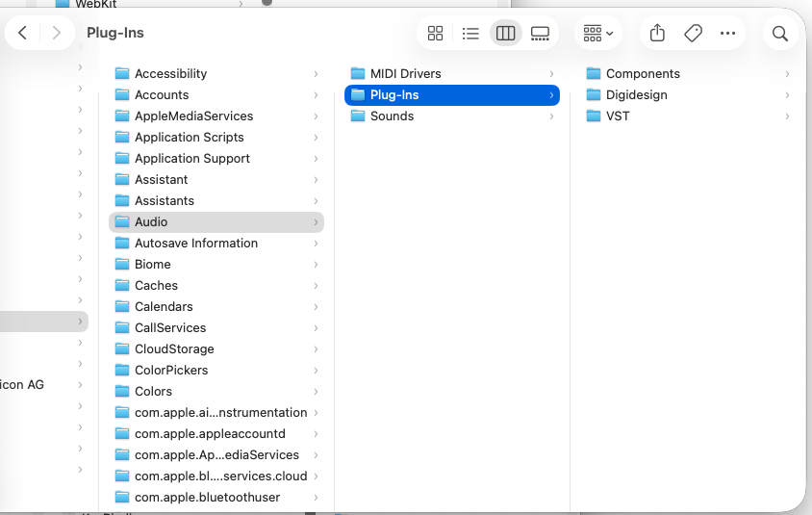Screen dimensions: 812x515
Task: Click the folder icon beside Accounts
Action: [x=122, y=94]
